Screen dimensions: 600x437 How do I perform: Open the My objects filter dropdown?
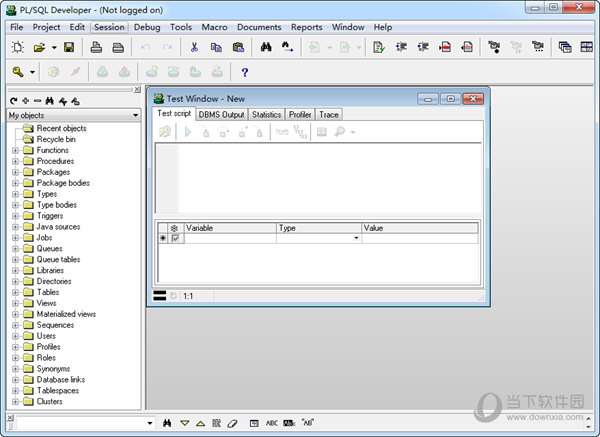coord(134,116)
